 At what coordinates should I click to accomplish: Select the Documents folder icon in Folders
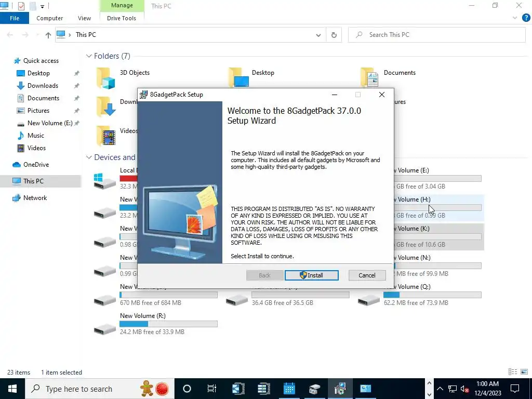click(x=369, y=77)
